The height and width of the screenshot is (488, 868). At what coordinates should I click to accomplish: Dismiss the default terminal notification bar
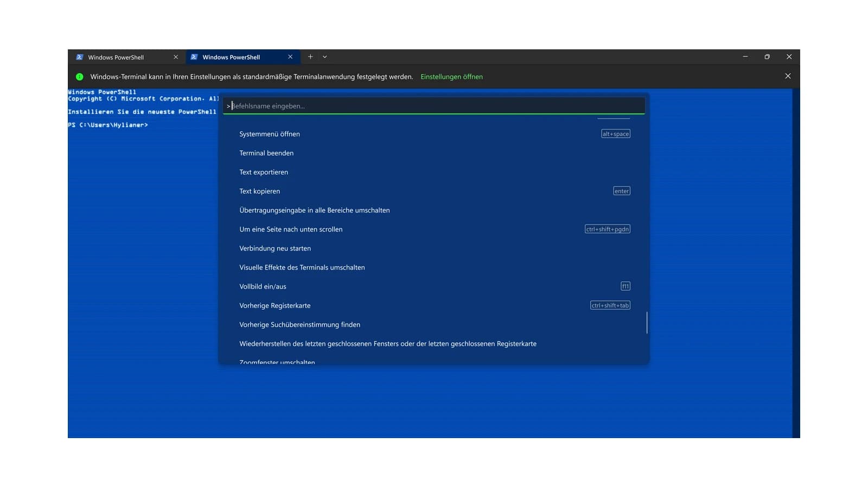[x=788, y=76]
